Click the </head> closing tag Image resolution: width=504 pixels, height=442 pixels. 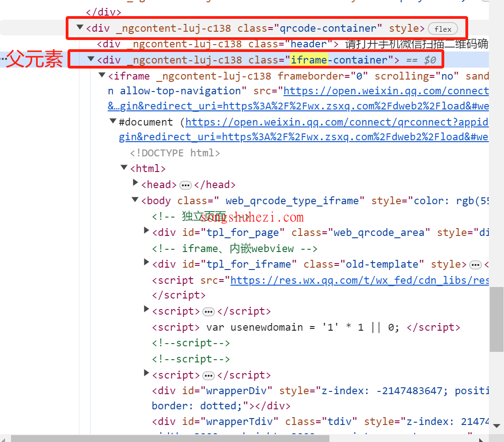coord(215,185)
